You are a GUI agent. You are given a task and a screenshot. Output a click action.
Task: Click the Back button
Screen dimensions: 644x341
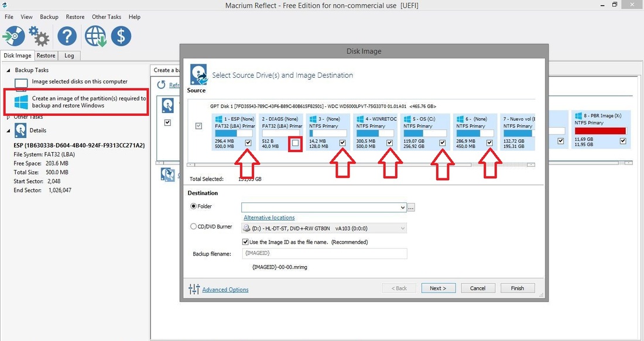(399, 288)
